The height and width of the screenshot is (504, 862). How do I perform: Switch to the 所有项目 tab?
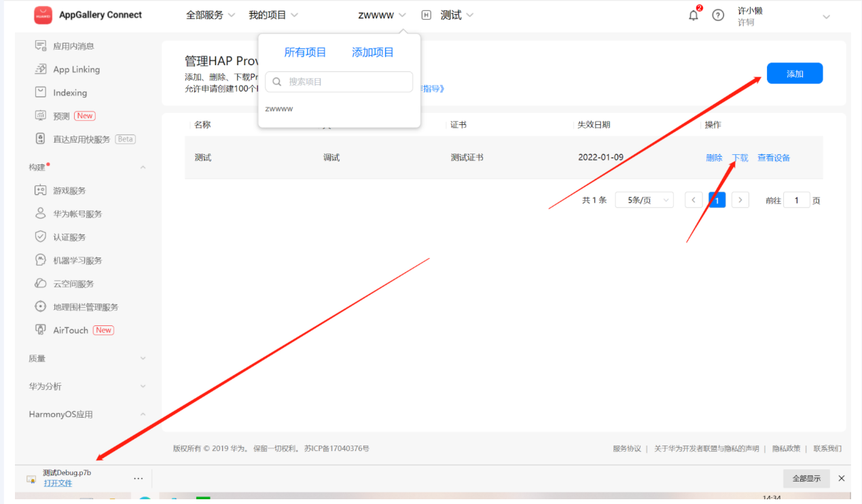coord(305,52)
